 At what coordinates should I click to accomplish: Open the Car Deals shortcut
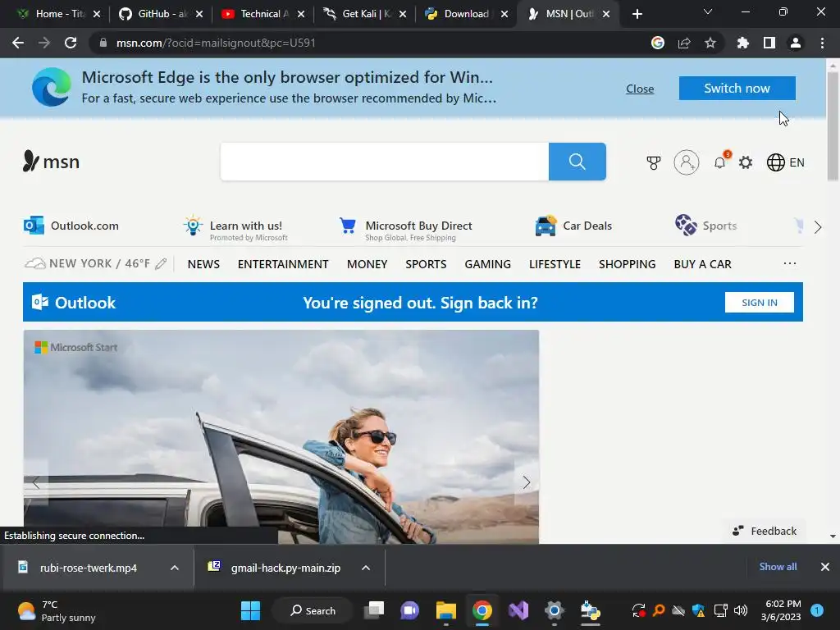click(573, 226)
